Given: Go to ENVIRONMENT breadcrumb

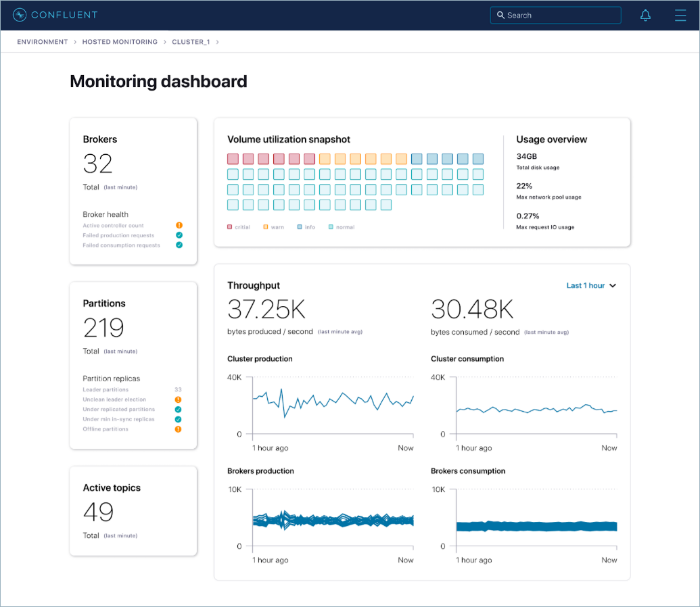Looking at the screenshot, I should [x=43, y=42].
